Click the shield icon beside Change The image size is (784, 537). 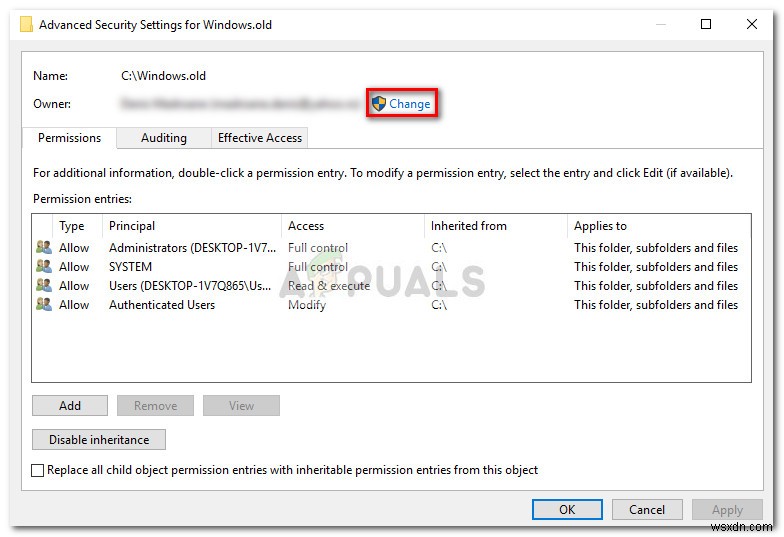pos(379,104)
